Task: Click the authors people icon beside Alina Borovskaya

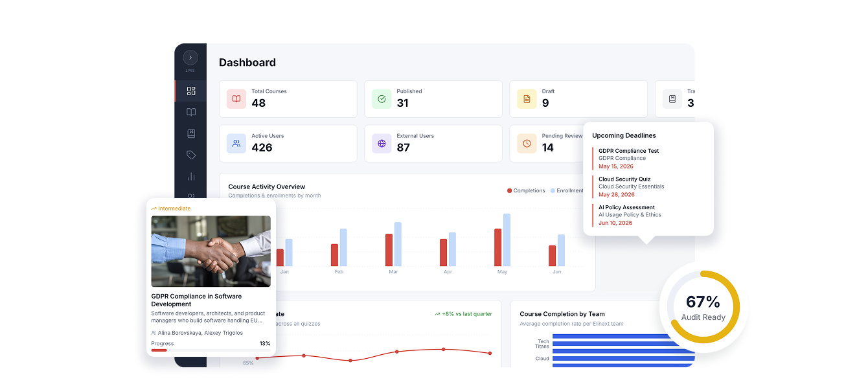Action: click(154, 333)
